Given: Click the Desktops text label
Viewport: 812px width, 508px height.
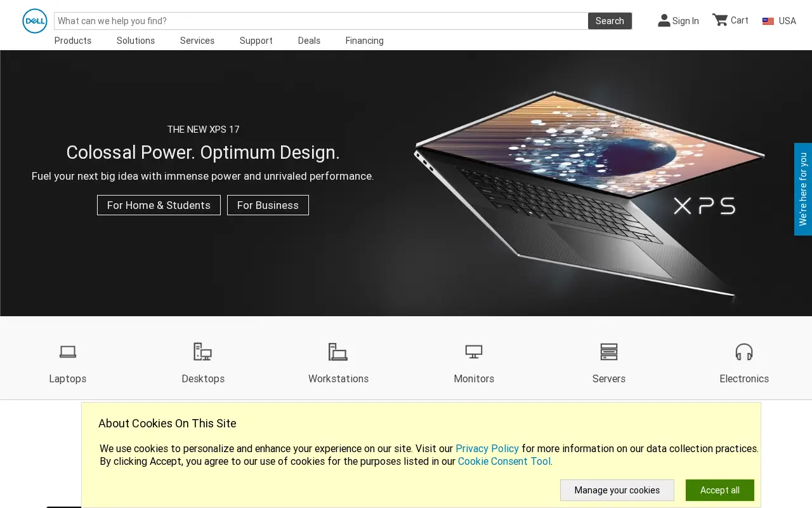Looking at the screenshot, I should [203, 378].
